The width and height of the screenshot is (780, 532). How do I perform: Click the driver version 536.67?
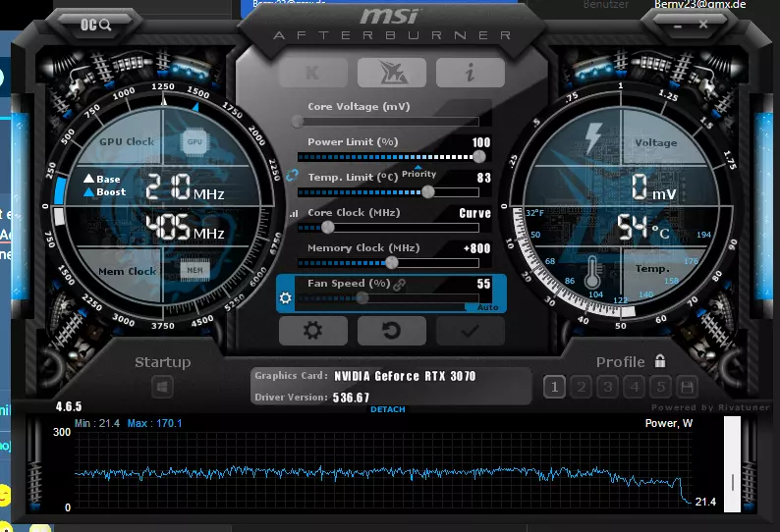coord(351,398)
